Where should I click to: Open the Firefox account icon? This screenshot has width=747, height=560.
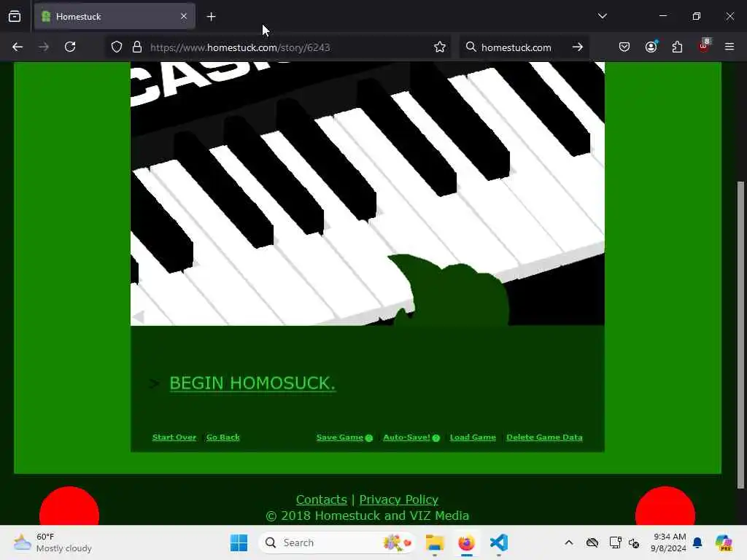pos(651,47)
